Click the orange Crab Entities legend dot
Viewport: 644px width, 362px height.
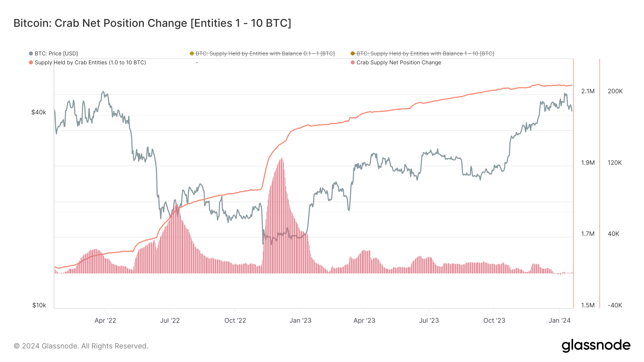pyautogui.click(x=31, y=63)
